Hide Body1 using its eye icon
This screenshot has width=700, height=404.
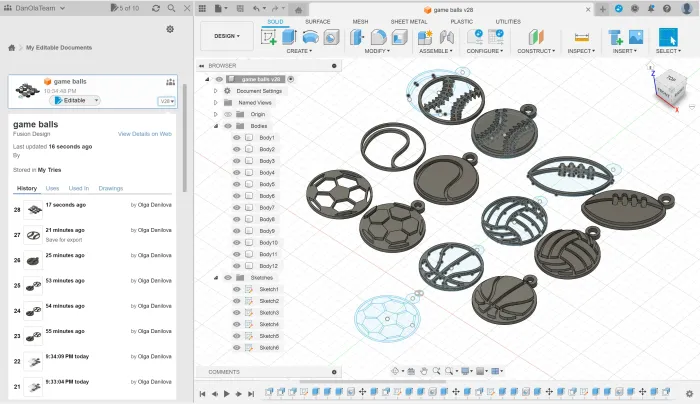click(237, 138)
